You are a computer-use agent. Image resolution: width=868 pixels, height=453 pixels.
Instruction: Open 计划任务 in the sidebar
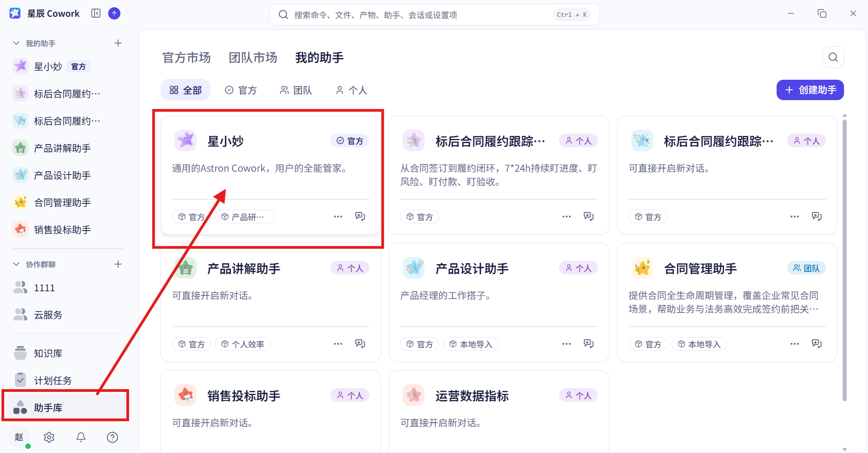pyautogui.click(x=68, y=381)
